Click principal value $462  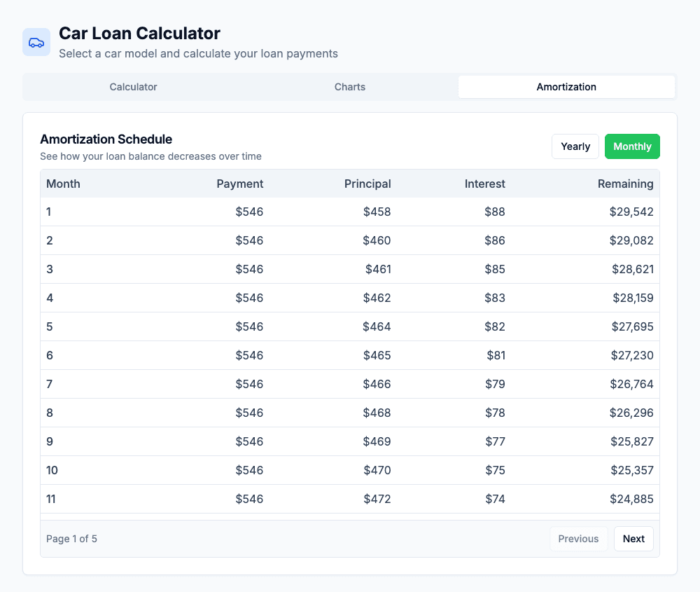point(377,298)
